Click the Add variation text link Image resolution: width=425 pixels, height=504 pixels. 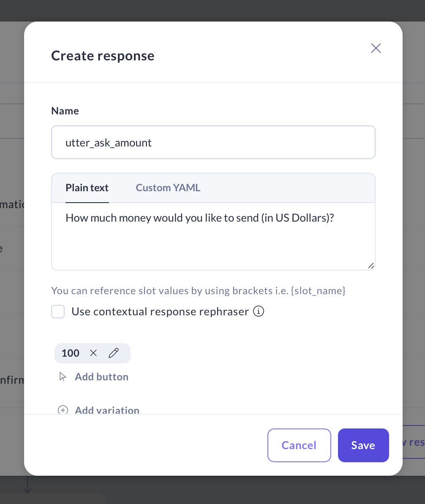(x=107, y=410)
